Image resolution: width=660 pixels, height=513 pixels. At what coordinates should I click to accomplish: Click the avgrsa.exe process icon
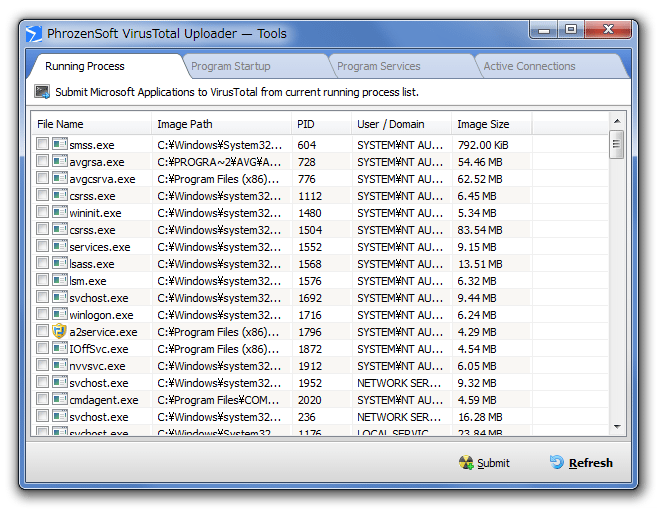(x=60, y=161)
